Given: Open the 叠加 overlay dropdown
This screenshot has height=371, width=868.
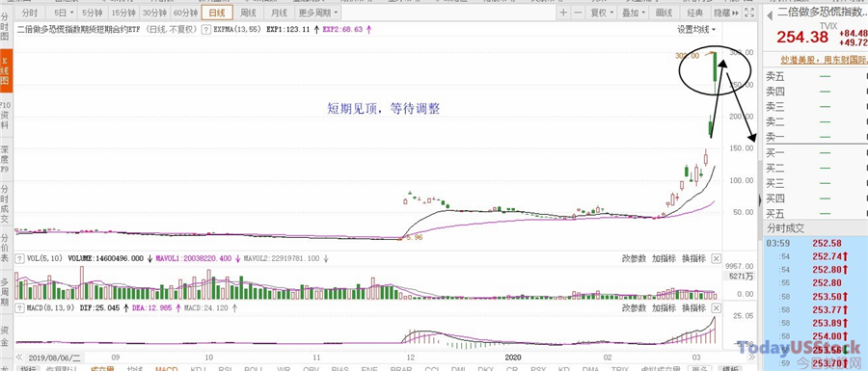Looking at the screenshot, I should pos(634,13).
